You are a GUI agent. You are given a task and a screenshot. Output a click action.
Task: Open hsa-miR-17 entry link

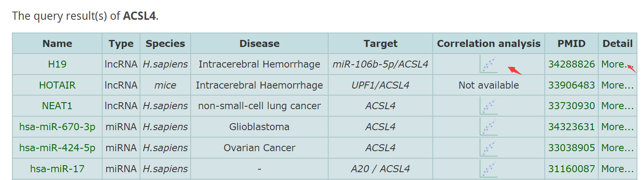click(x=57, y=168)
